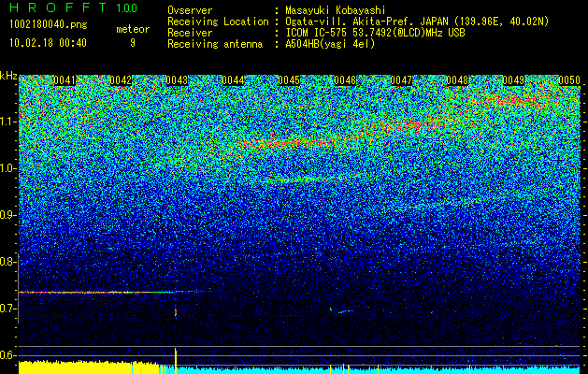
Task: Click the 0044 time marker
Action: pyautogui.click(x=233, y=80)
